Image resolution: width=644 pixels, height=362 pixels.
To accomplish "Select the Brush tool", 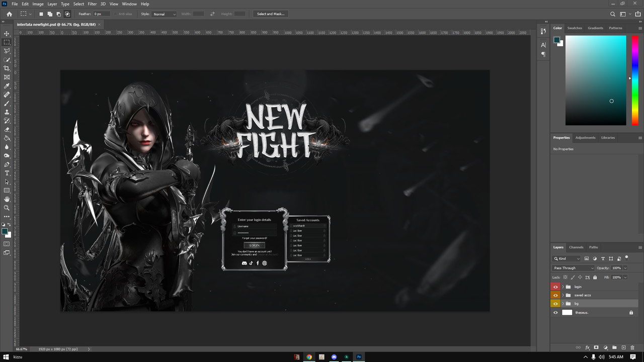I will (7, 104).
